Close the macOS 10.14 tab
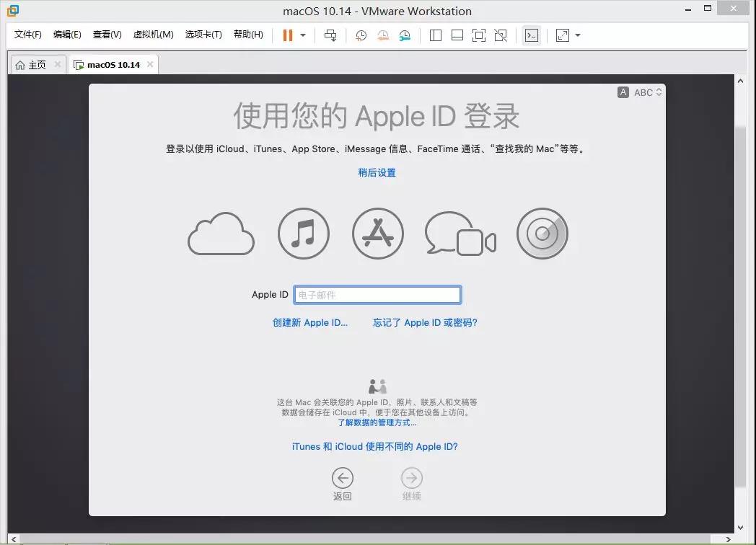Screen dimensions: 756x545 pyautogui.click(x=150, y=64)
